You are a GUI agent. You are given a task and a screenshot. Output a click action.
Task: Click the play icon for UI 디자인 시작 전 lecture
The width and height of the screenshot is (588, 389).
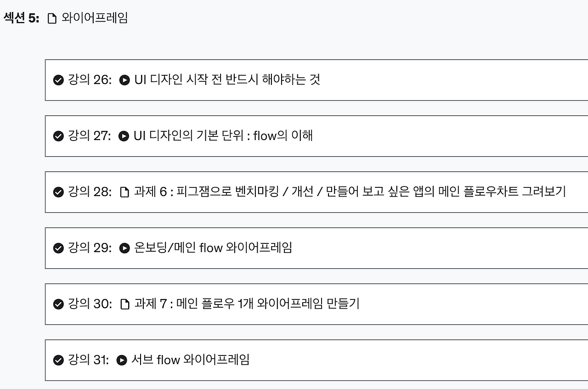(x=124, y=80)
